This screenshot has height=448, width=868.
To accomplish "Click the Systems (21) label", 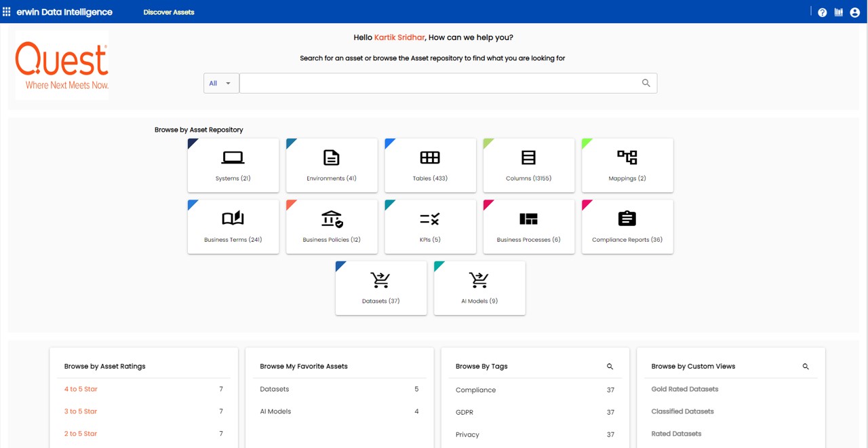I will [x=233, y=179].
